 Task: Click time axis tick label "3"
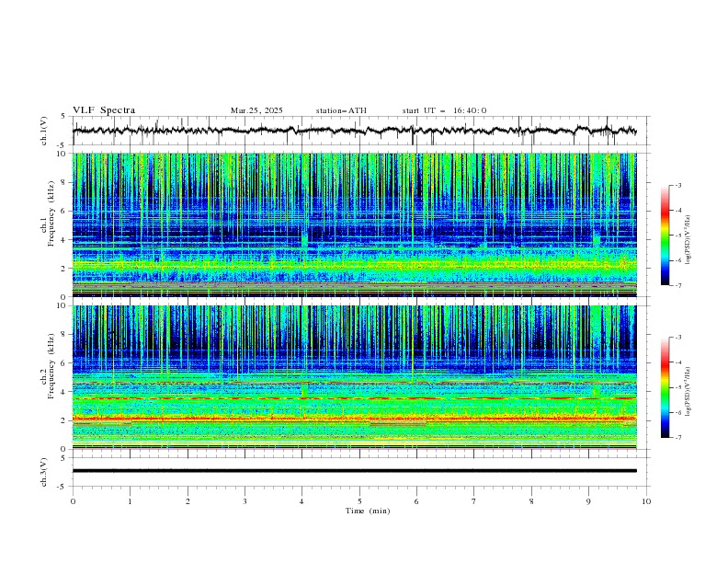click(x=245, y=501)
